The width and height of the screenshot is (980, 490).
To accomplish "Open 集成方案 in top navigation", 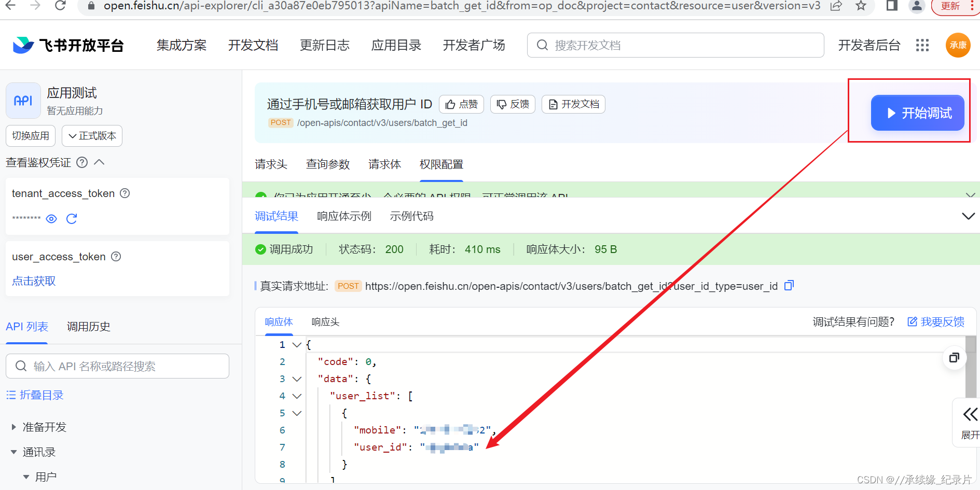I will [x=182, y=45].
